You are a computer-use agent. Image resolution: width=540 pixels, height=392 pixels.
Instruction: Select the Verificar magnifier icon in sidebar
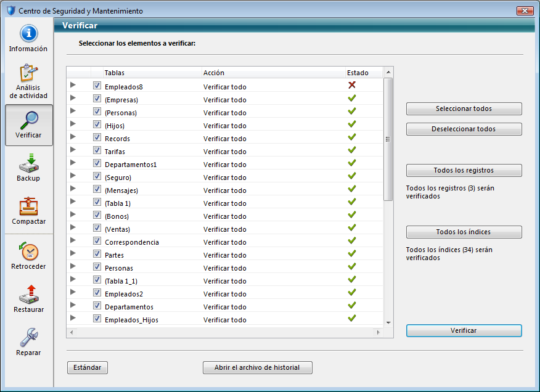29,120
